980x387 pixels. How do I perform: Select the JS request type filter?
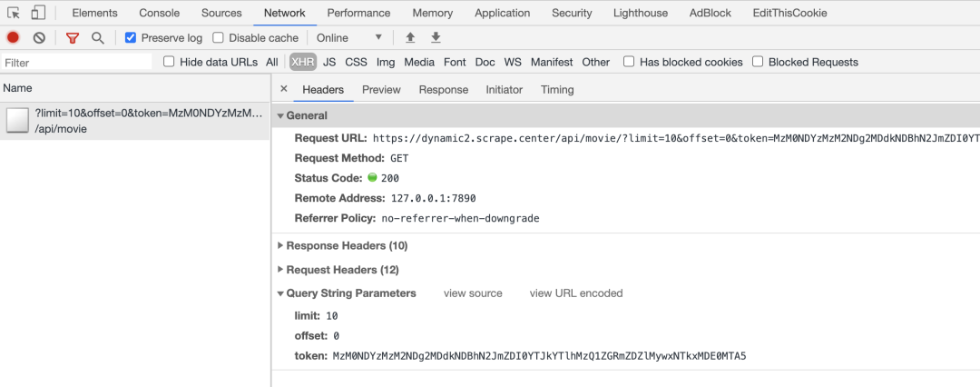pos(329,62)
